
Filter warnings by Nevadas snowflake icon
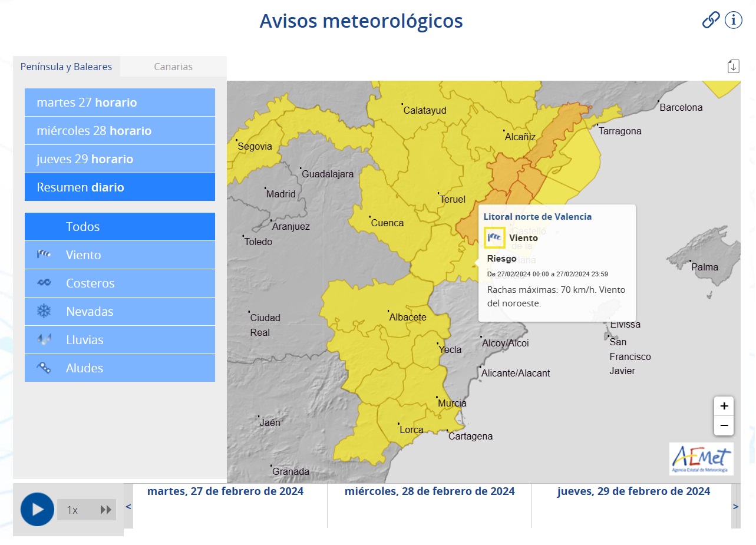120,311
